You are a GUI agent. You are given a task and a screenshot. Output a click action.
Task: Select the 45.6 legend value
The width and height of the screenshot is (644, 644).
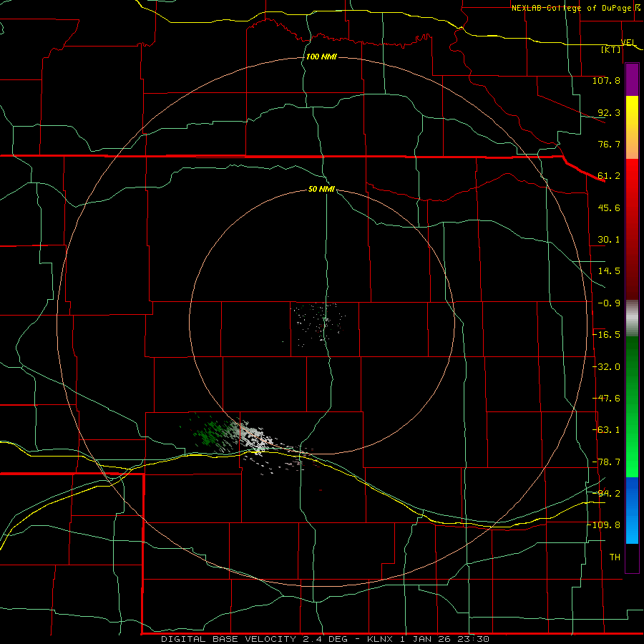tap(609, 208)
